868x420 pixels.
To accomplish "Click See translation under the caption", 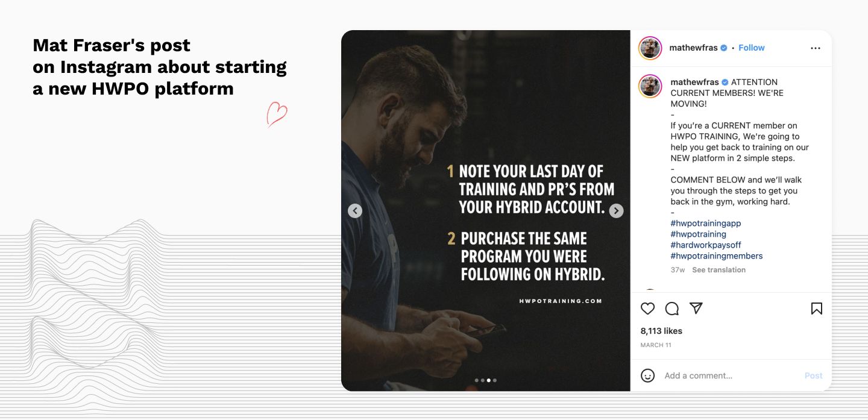I will point(719,270).
